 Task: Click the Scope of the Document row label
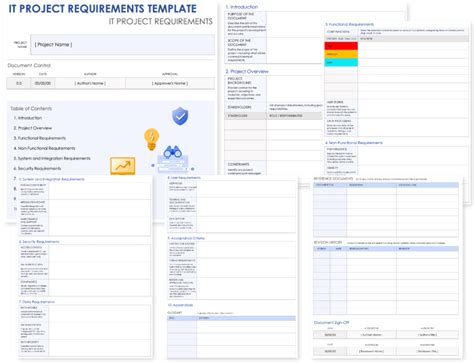coord(239,42)
